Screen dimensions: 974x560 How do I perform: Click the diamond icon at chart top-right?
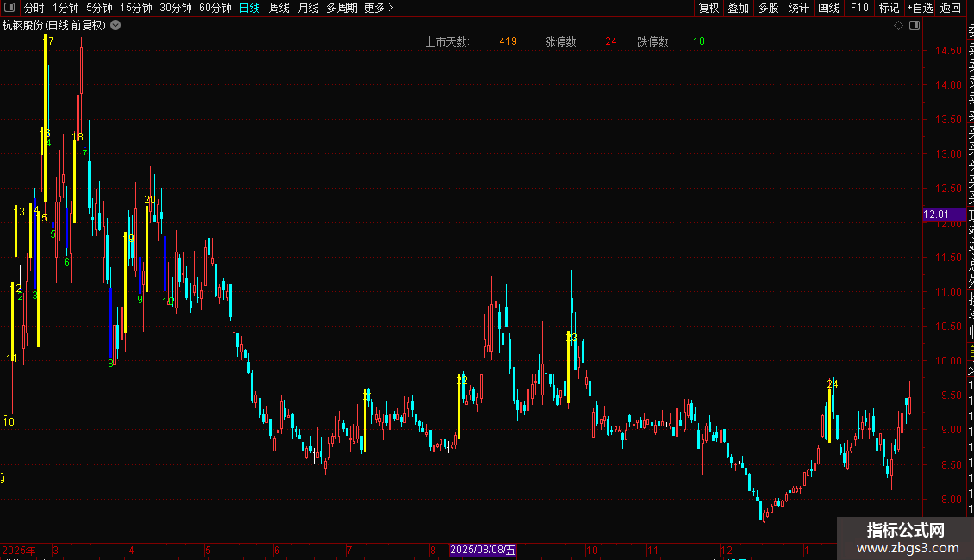click(x=898, y=25)
